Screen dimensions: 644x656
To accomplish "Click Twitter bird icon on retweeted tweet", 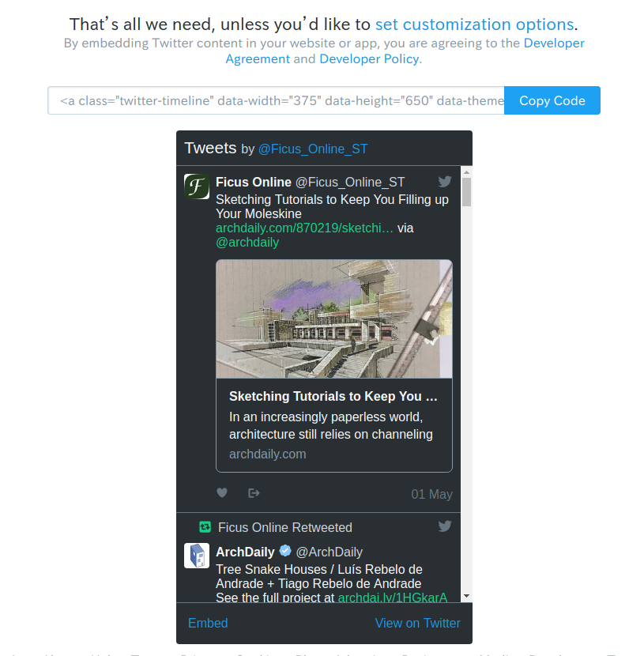I will tap(445, 526).
